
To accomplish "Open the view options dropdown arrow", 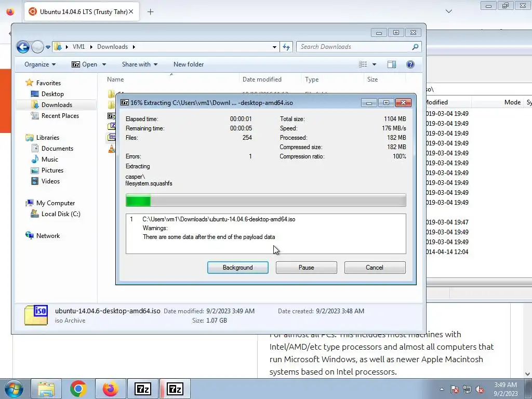I will (x=374, y=64).
